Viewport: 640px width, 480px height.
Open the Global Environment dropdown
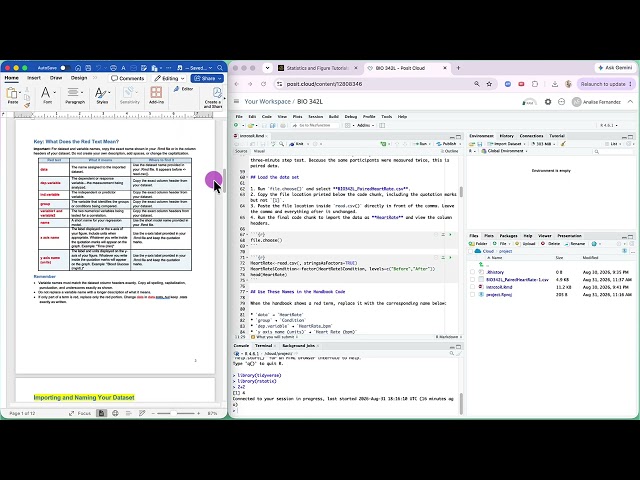[504, 151]
